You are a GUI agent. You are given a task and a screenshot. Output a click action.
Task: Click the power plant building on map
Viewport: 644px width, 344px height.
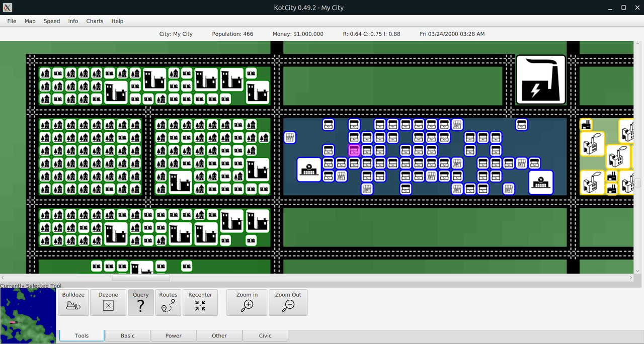click(x=541, y=79)
